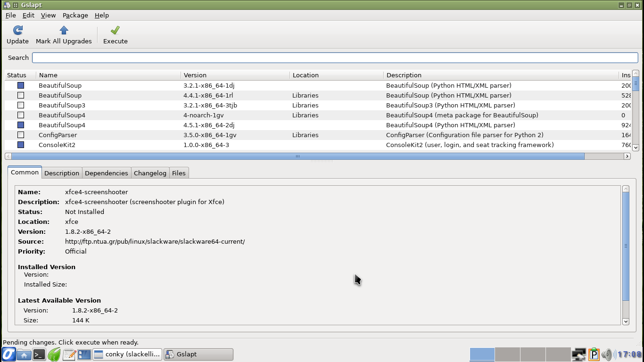The width and height of the screenshot is (644, 362).
Task: Click the Execute checkmark icon
Action: [x=115, y=30]
